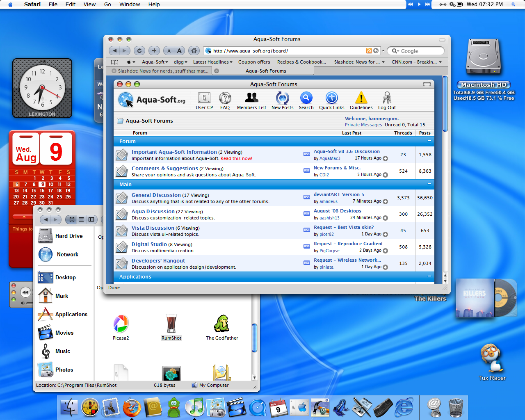Go to Safari's home page icon
This screenshot has width=525, height=420.
pyautogui.click(x=194, y=50)
